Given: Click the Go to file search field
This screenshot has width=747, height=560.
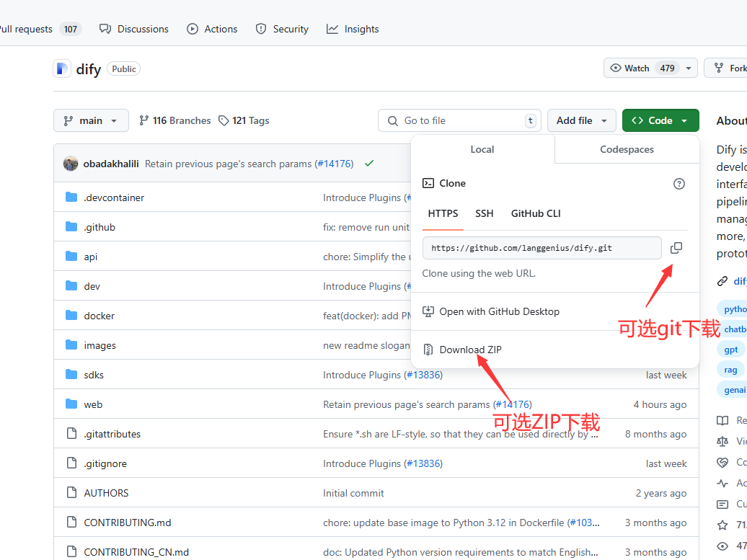Looking at the screenshot, I should (x=459, y=120).
